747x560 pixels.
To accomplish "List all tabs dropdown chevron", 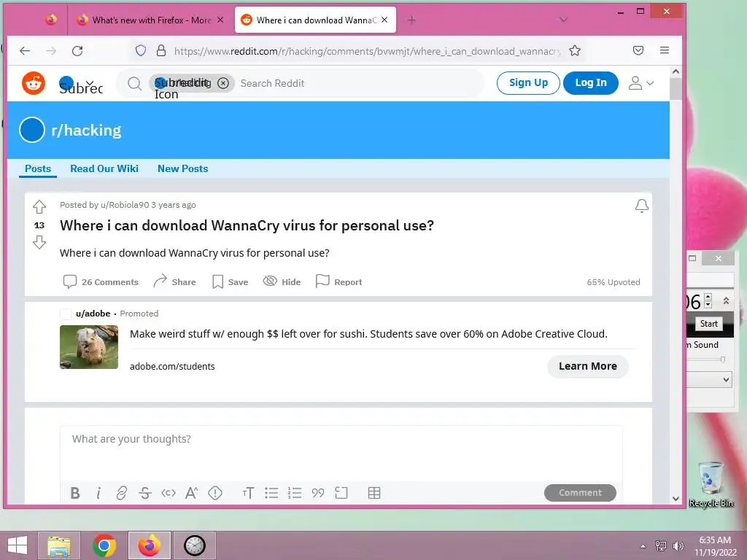I will click(564, 20).
